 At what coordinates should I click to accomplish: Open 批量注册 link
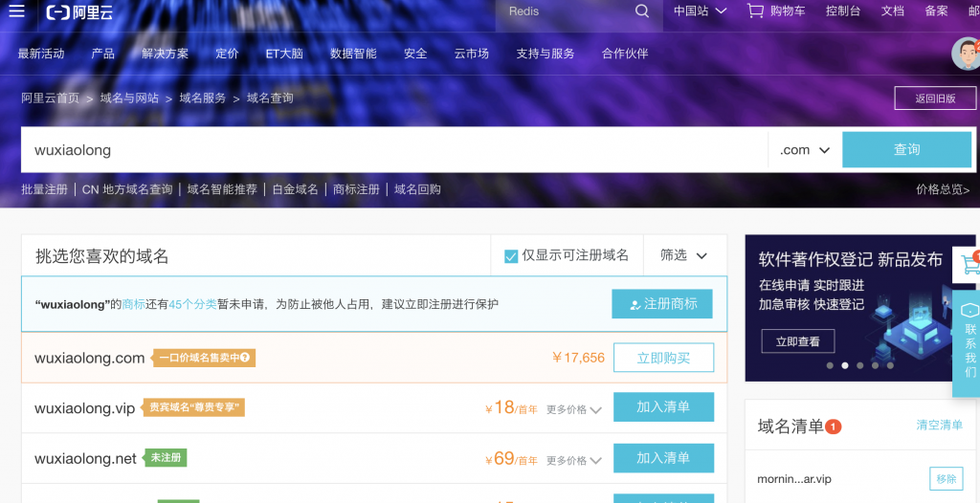pyautogui.click(x=44, y=189)
